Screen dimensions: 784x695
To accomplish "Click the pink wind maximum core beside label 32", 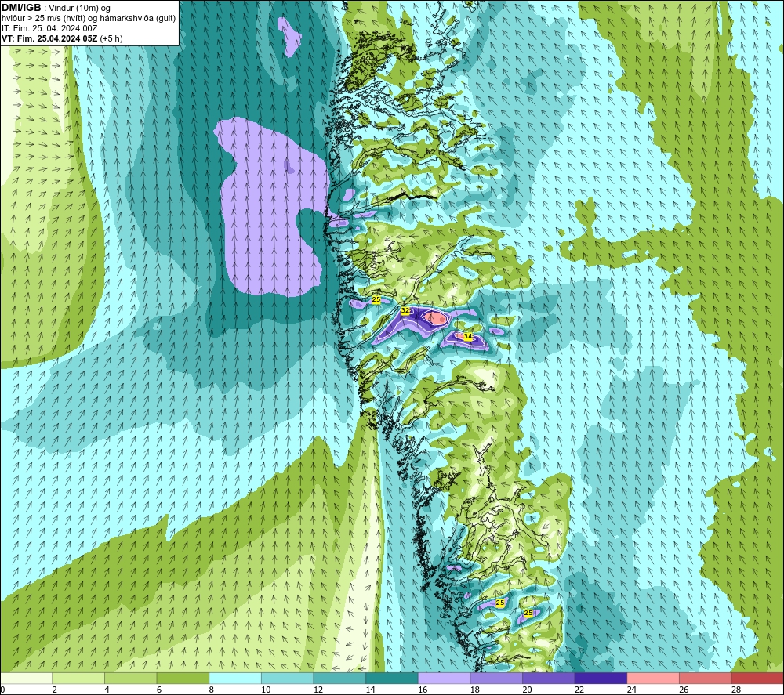I will 437,318.
